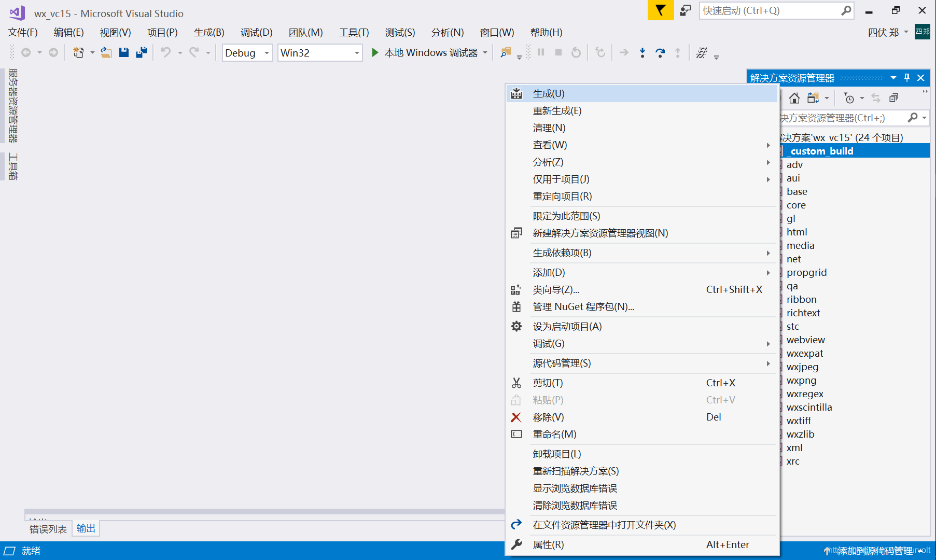Click the Navigate Backward arrow icon
The image size is (936, 560).
[x=26, y=52]
